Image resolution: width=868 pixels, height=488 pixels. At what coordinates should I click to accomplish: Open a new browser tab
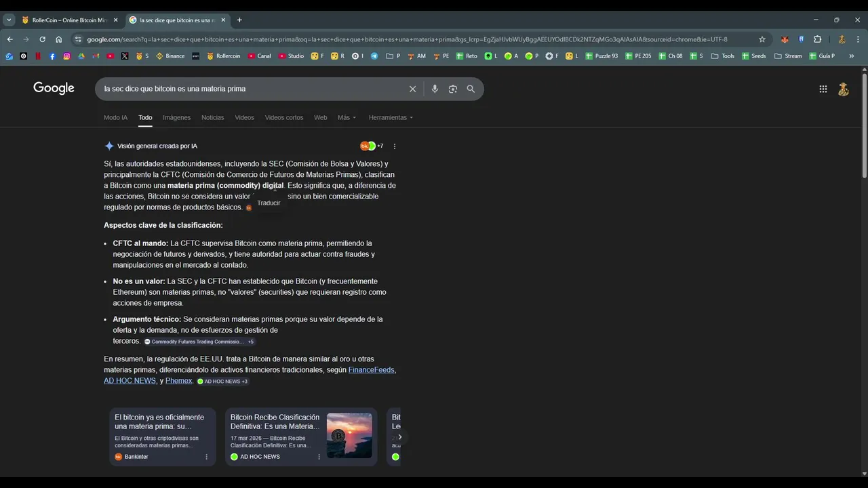pos(239,20)
